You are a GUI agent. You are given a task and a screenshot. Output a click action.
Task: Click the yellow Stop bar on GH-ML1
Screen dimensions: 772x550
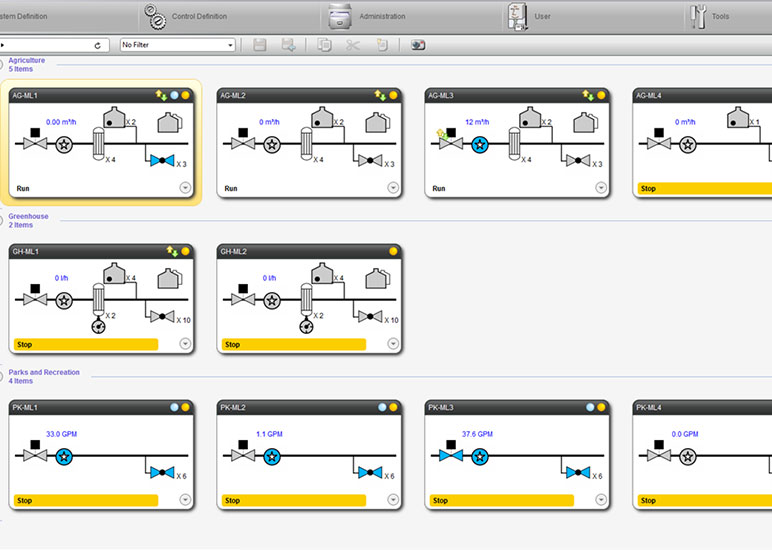click(x=86, y=344)
